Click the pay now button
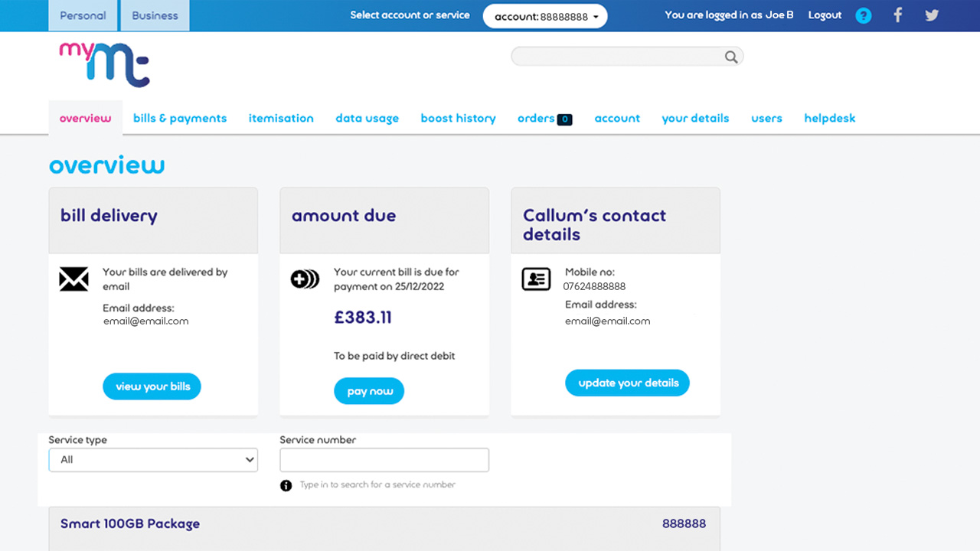 pyautogui.click(x=369, y=391)
